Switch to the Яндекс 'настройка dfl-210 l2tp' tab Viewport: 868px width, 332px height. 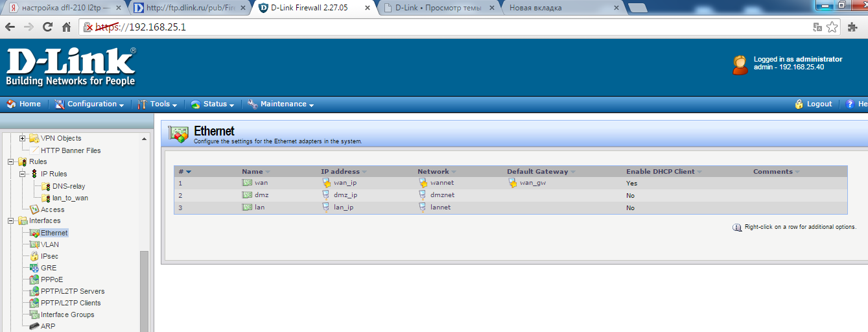tap(62, 8)
